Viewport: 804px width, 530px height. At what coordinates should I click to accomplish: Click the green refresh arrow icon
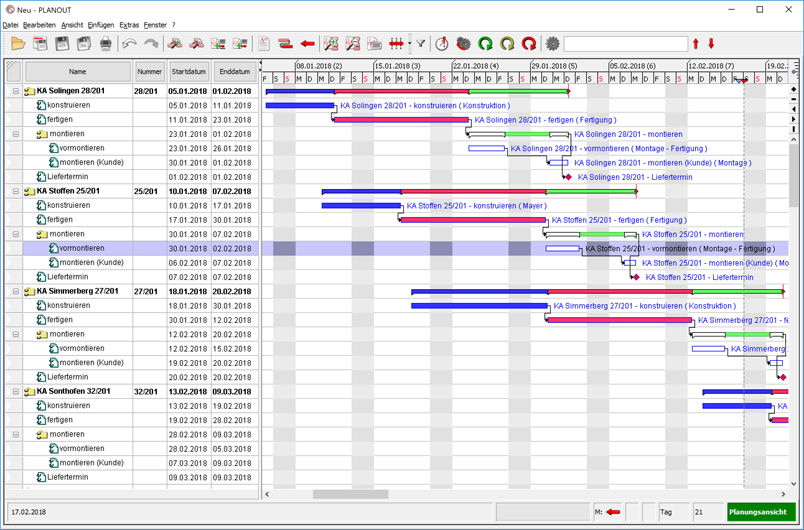click(x=485, y=44)
